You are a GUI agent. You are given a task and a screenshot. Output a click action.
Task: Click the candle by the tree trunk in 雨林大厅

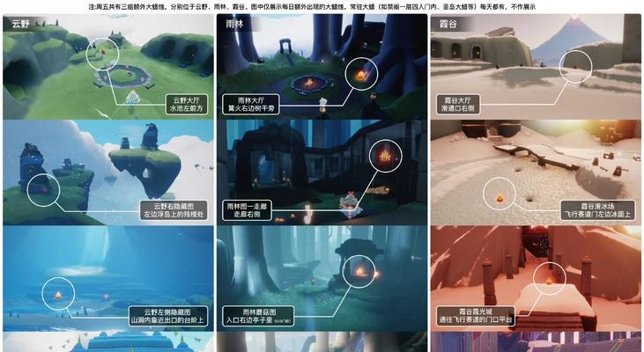361,74
